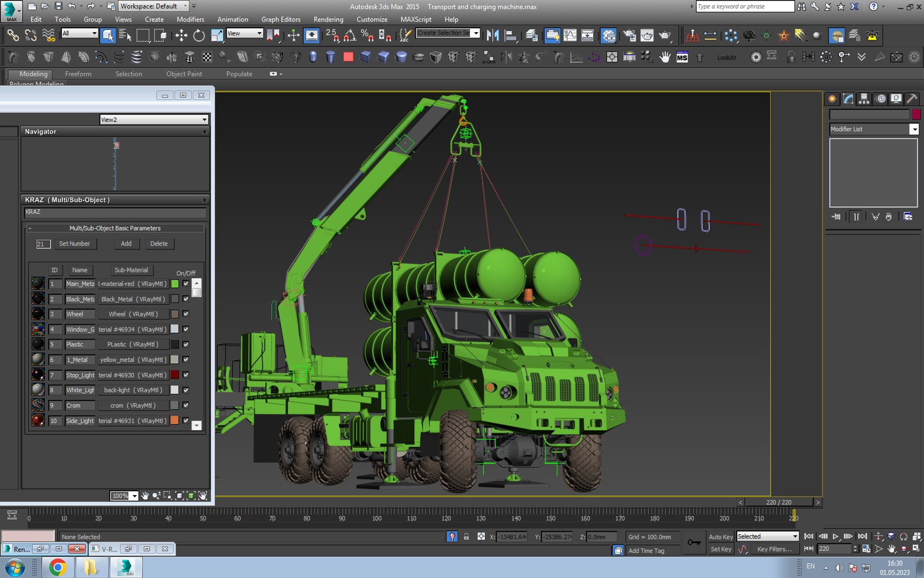924x578 pixels.
Task: Open the Graph Editors menu
Action: tap(281, 19)
